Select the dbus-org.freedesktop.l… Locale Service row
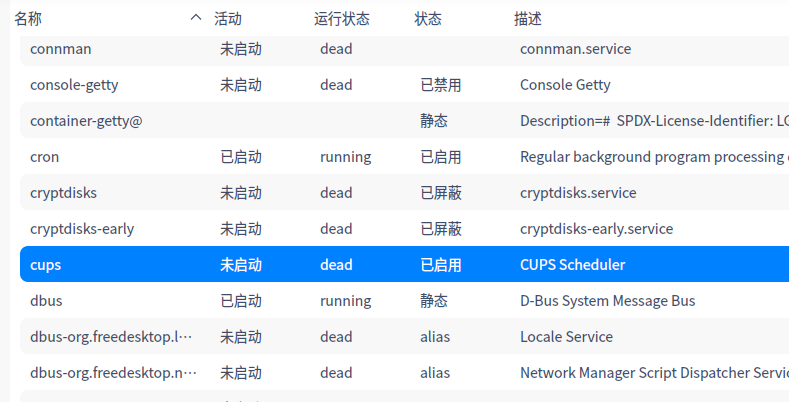Screen dimensions: 789x402 (111, 337)
